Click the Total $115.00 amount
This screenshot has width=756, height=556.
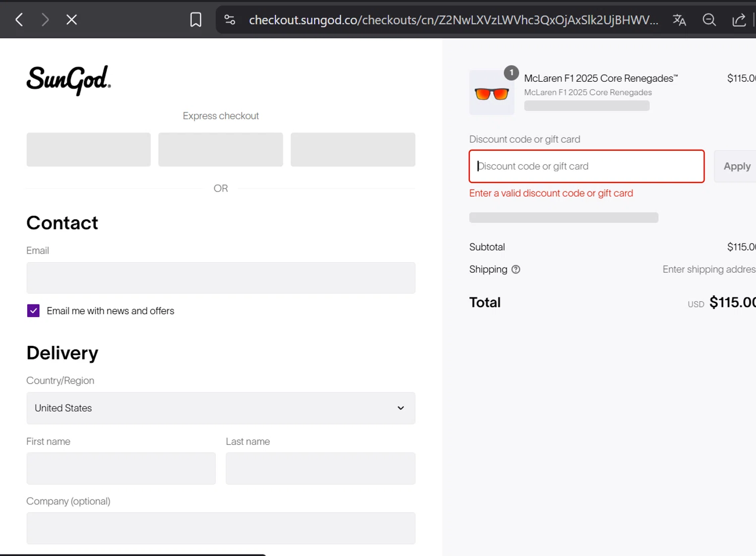coord(732,302)
